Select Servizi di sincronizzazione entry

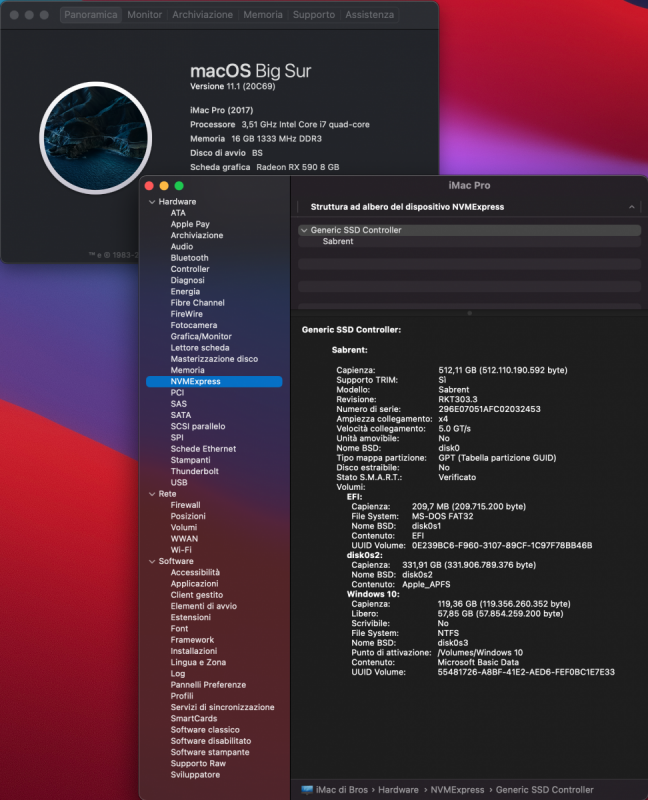pyautogui.click(x=222, y=707)
